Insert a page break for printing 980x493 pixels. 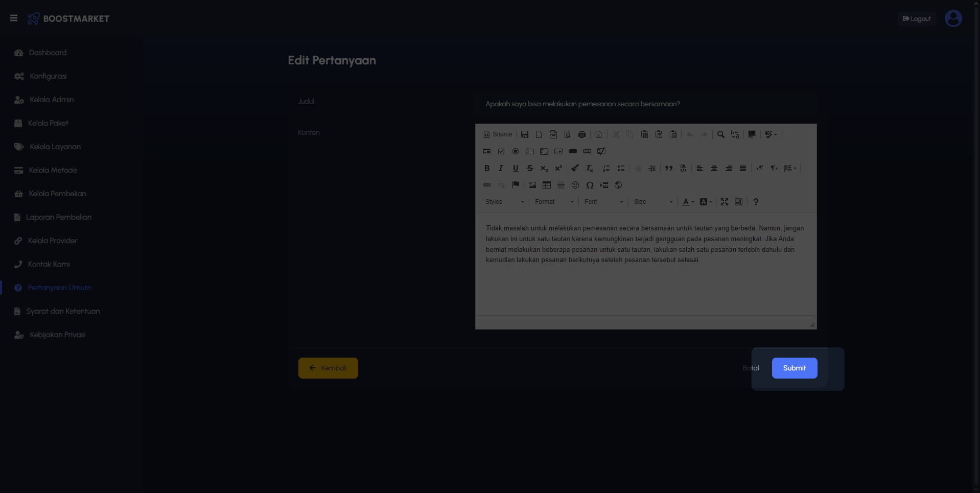(604, 185)
